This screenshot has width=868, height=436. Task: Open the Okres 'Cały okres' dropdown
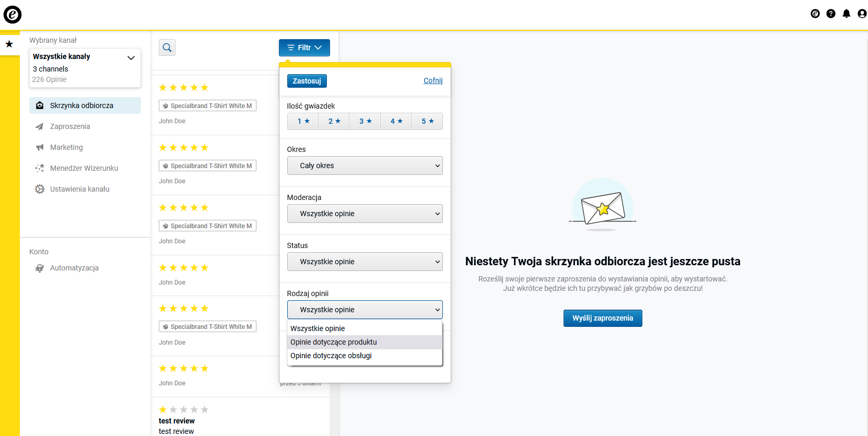coord(365,166)
